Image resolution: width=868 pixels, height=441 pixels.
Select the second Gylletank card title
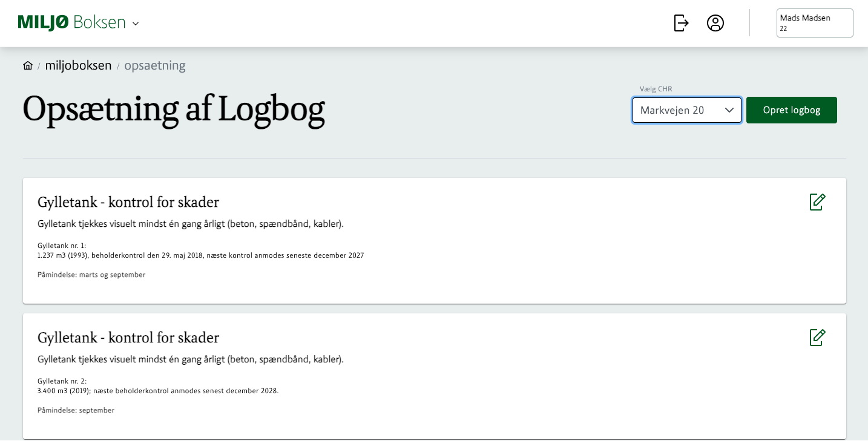[x=128, y=338]
